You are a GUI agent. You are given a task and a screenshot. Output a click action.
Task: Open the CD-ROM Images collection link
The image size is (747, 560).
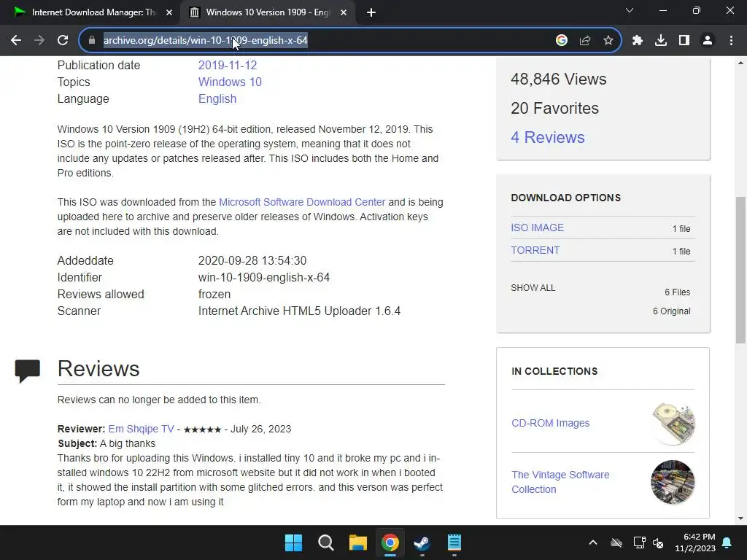(550, 423)
